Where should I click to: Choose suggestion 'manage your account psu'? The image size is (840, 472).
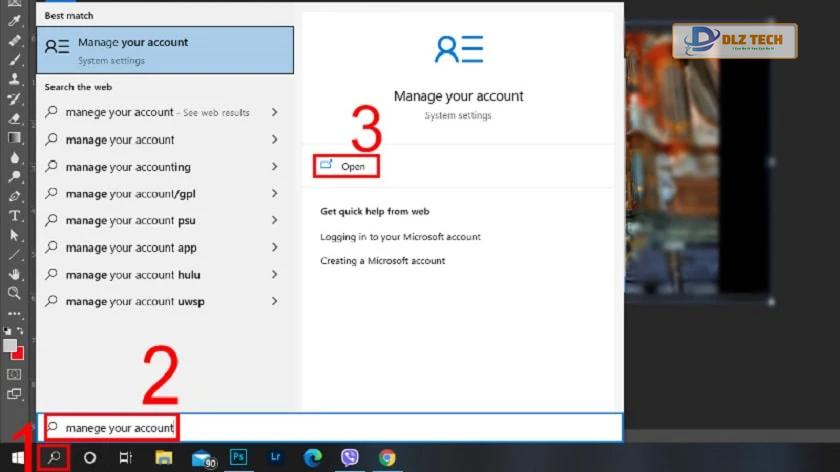click(x=165, y=221)
